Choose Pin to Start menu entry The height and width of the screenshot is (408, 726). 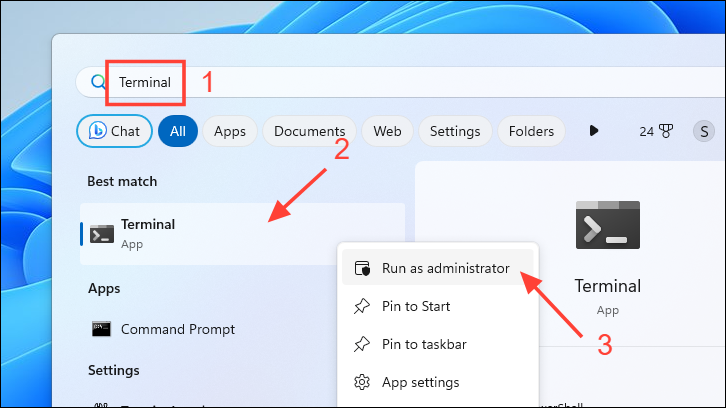point(438,306)
